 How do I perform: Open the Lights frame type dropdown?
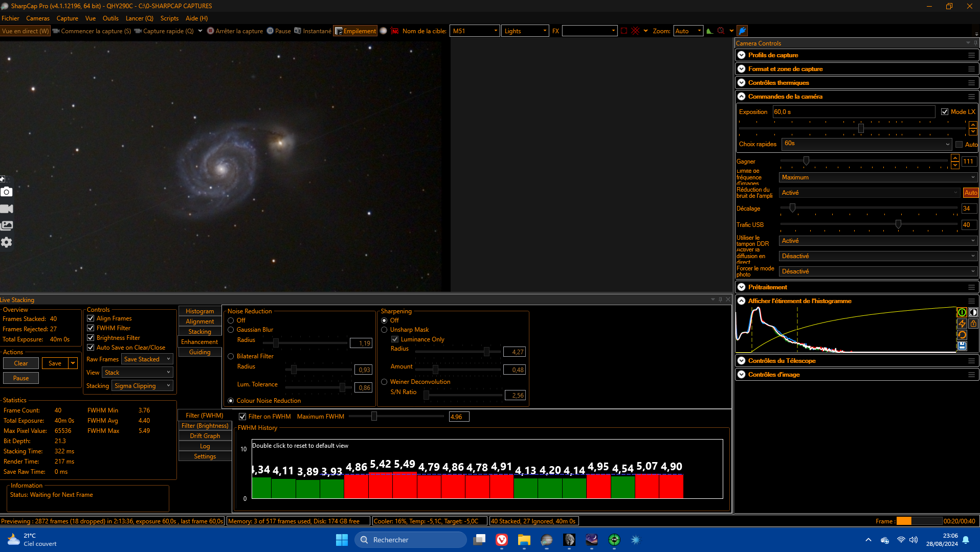(x=525, y=31)
